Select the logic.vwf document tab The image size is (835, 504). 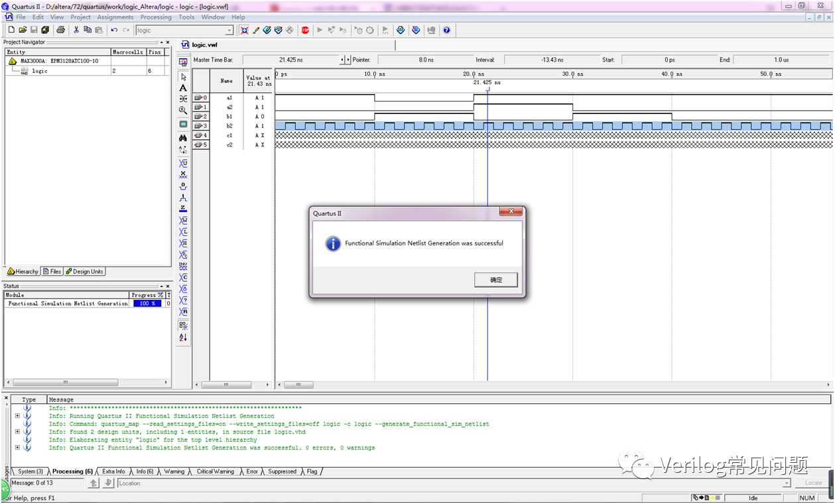pos(203,45)
